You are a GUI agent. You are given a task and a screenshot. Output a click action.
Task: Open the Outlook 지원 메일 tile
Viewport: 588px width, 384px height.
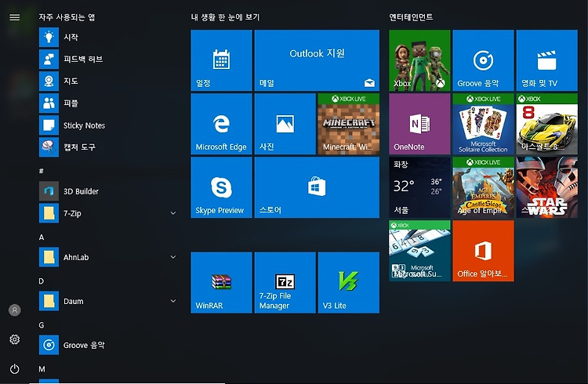click(317, 60)
